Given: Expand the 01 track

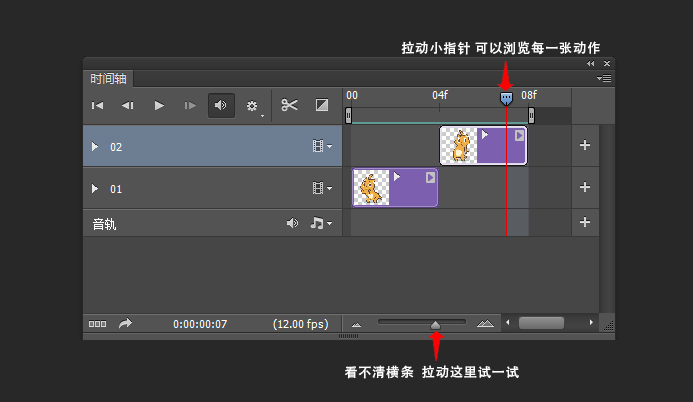Looking at the screenshot, I should 95,189.
